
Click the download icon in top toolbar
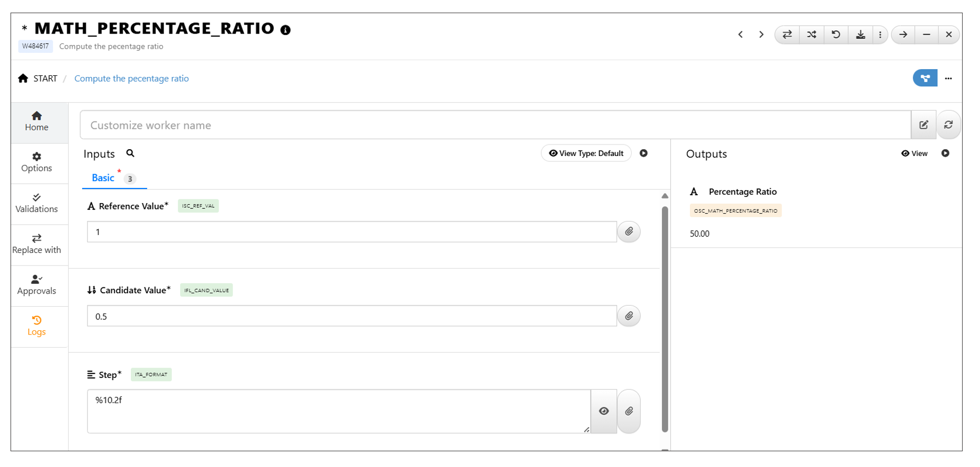pos(860,35)
